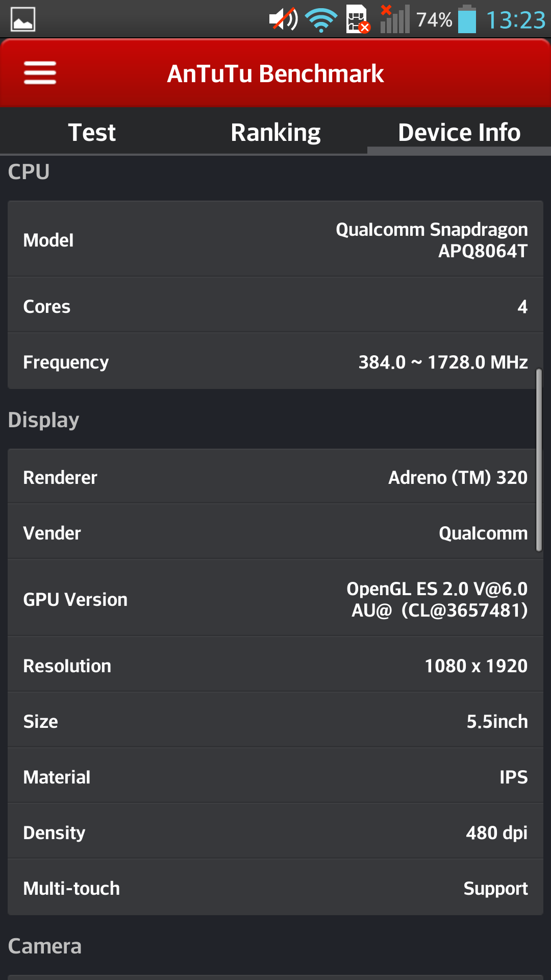Select the Cores row

[275, 306]
